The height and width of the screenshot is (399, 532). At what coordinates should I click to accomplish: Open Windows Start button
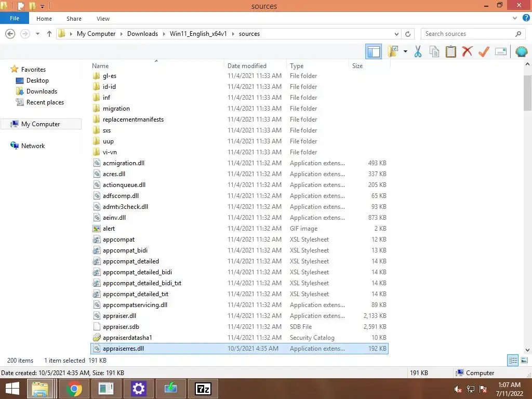point(12,389)
